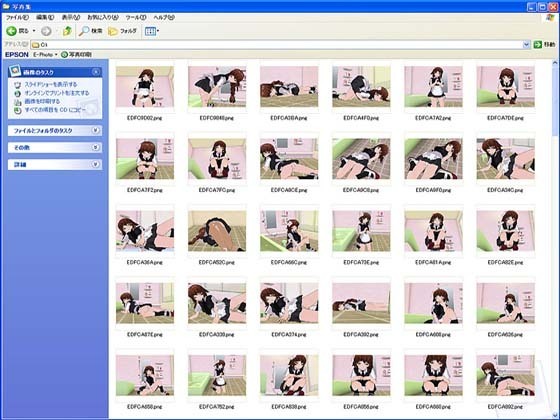Click the vertical scrollbar up arrow
560x420 pixels.
tap(555, 63)
